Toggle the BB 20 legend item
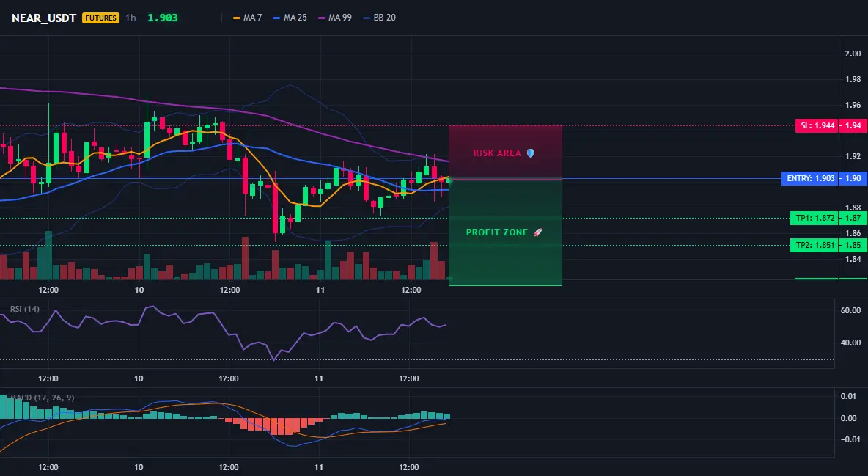The height and width of the screenshot is (476, 868). coord(379,18)
